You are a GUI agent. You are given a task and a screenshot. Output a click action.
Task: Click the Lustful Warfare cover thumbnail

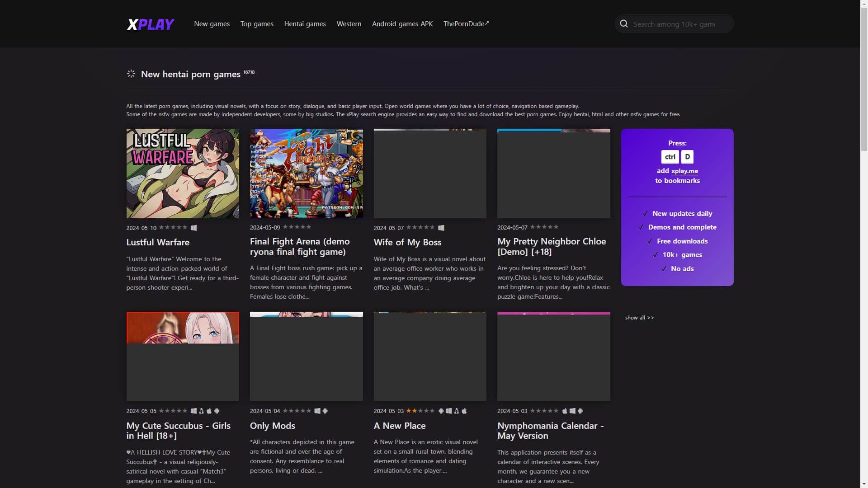coord(183,174)
